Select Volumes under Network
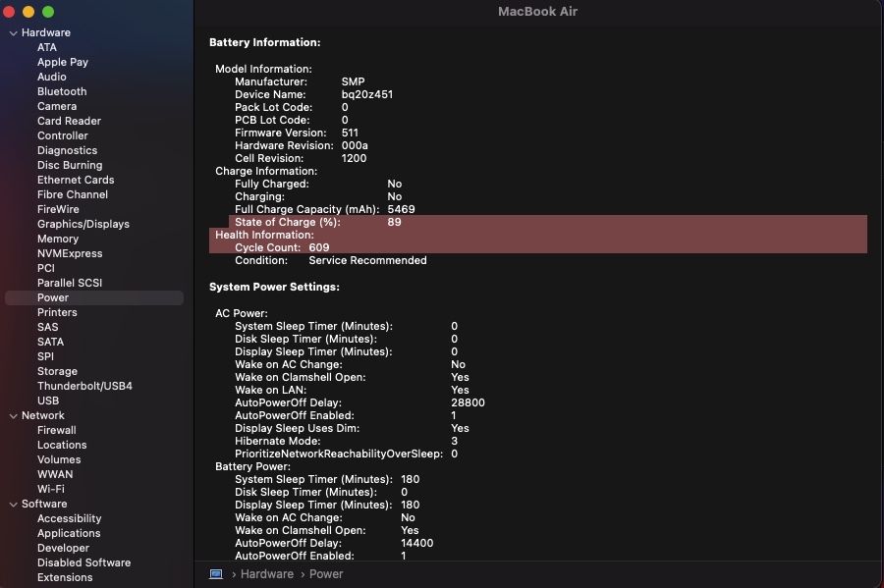 point(59,459)
